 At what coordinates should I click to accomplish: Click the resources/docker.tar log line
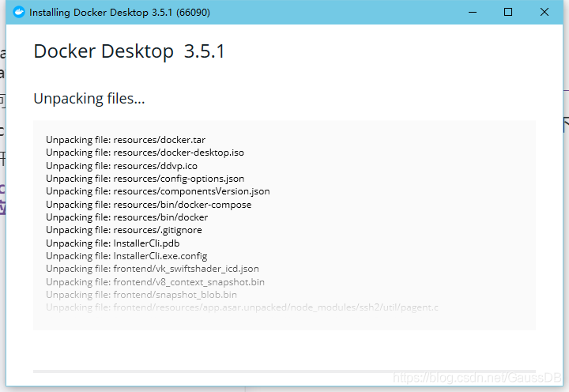(126, 140)
